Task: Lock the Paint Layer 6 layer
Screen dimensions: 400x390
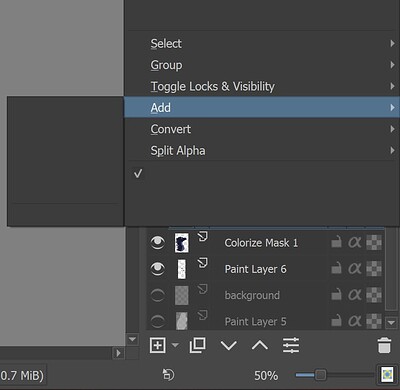Action: tap(336, 269)
